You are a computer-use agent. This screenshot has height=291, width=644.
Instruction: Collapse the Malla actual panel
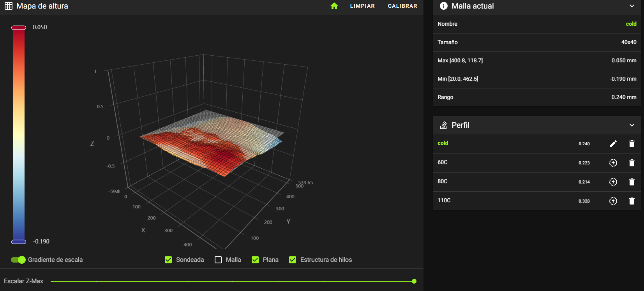click(632, 6)
